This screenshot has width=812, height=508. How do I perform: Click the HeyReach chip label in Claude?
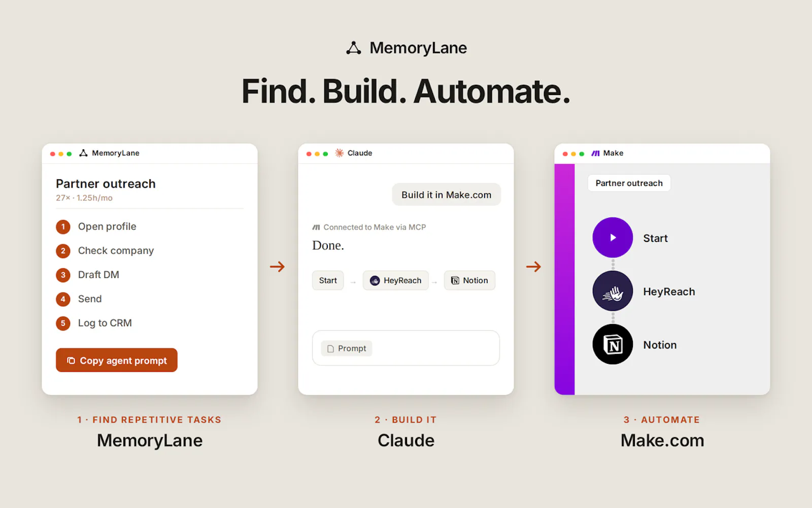click(x=402, y=280)
